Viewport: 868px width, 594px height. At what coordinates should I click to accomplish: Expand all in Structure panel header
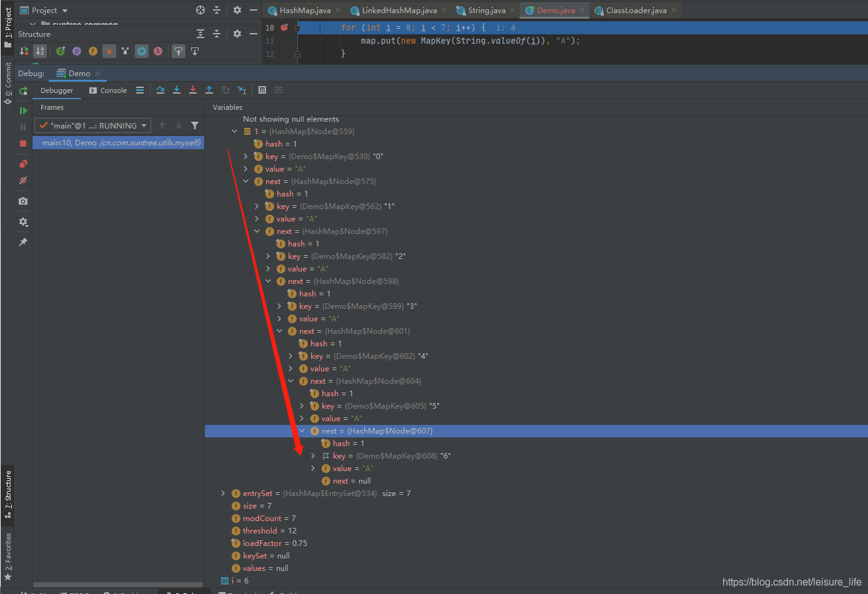(200, 34)
